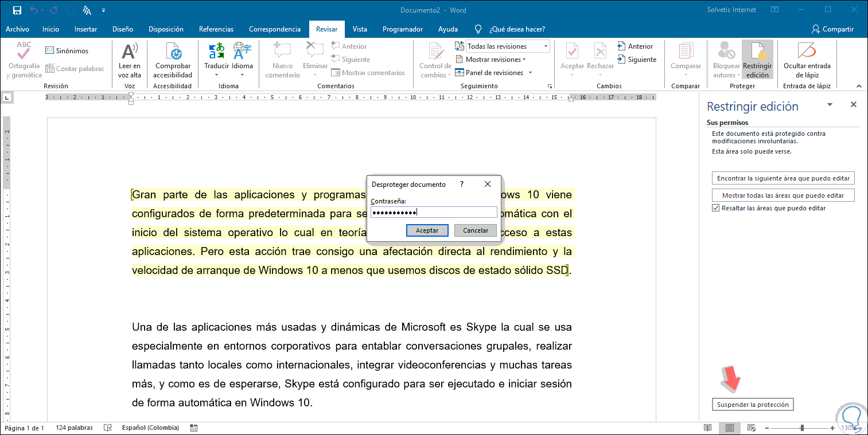
Task: Click the help question mark in dialog
Action: 462,184
